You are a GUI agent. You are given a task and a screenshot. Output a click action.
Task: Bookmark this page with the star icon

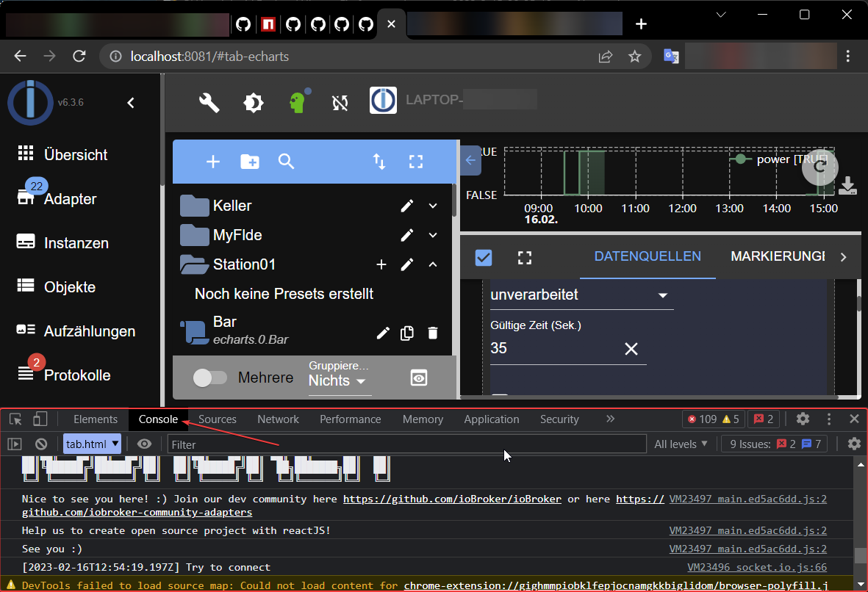coord(635,57)
